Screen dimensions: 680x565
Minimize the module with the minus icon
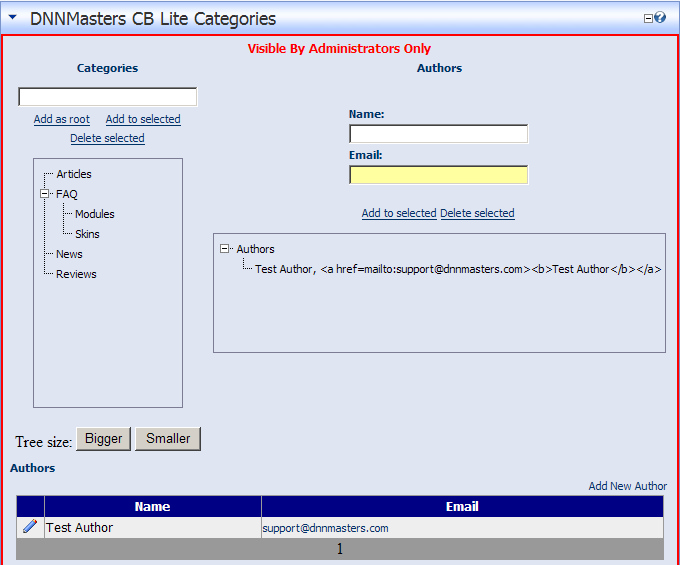point(648,18)
